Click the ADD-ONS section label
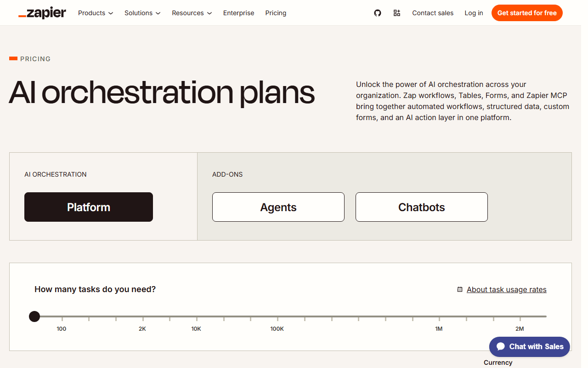Image resolution: width=588 pixels, height=368 pixels. 227,174
